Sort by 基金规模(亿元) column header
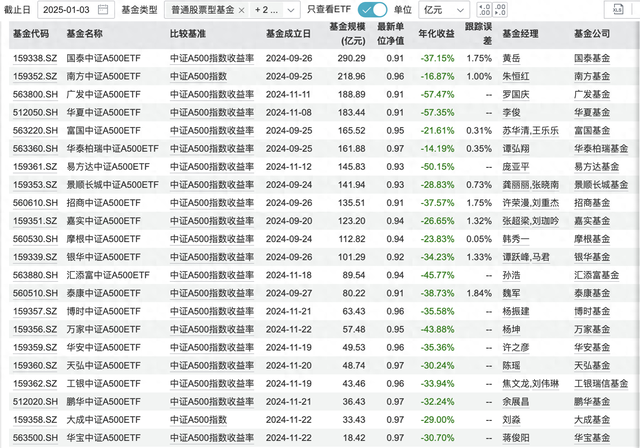Image resolution: width=640 pixels, height=448 pixels. pos(348,34)
